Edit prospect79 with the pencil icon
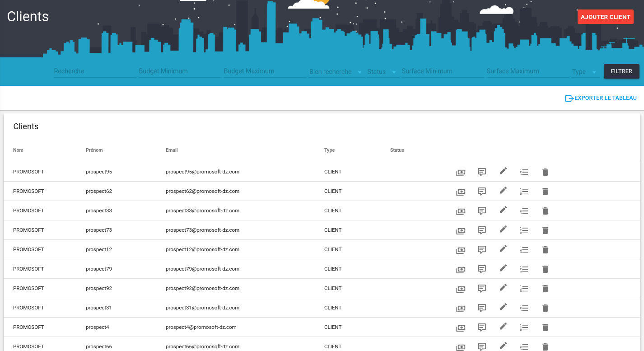Image resolution: width=644 pixels, height=351 pixels. click(503, 268)
